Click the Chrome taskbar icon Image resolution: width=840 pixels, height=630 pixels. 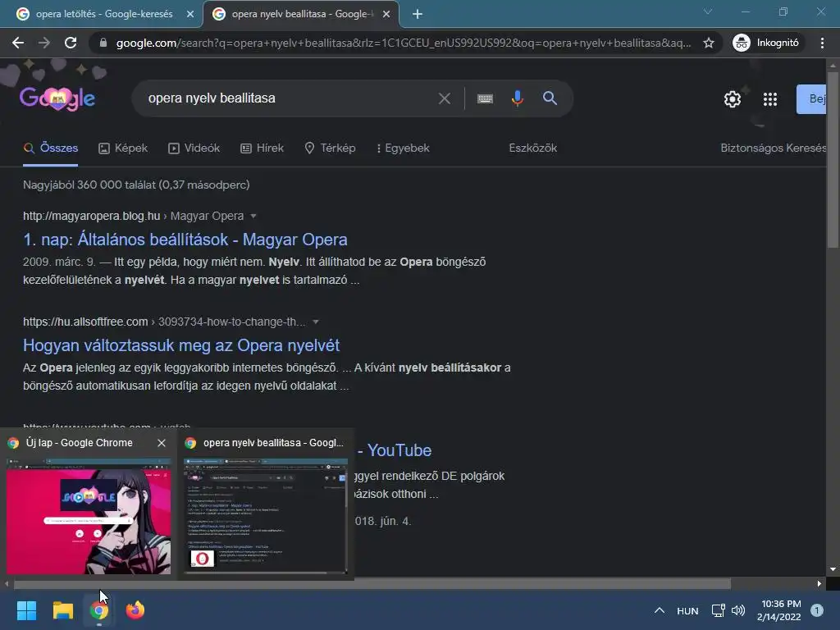click(99, 610)
